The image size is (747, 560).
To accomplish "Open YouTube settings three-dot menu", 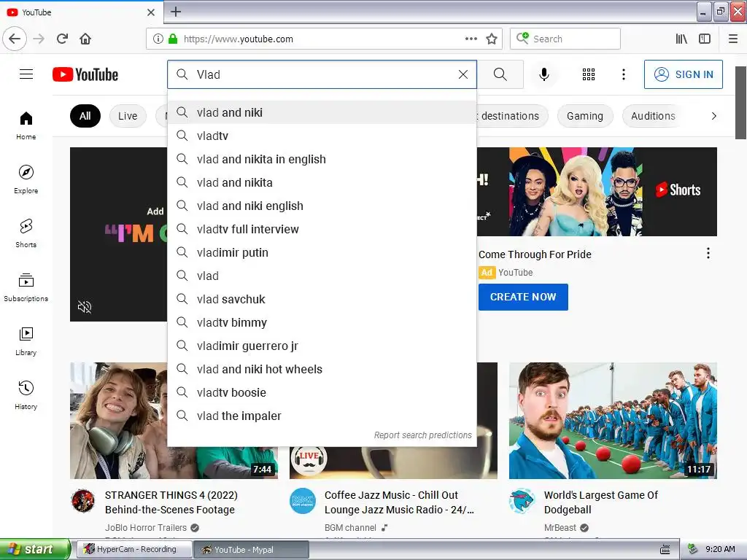I will click(x=624, y=74).
